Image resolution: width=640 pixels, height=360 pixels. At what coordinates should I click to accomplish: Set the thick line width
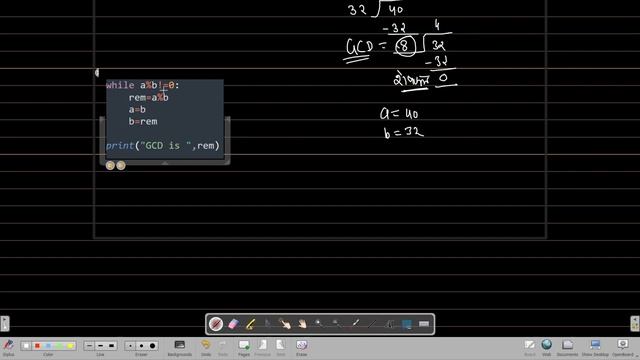(111, 346)
